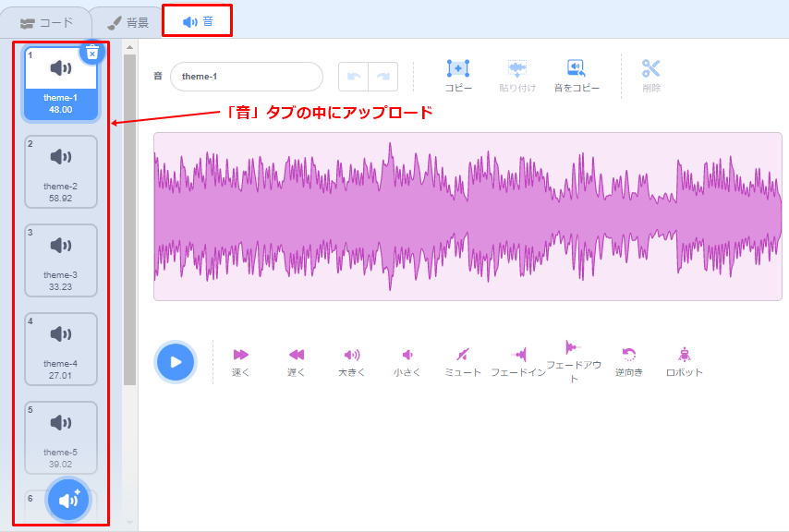Click the sound name field theme-1
789x532 pixels.
247,77
